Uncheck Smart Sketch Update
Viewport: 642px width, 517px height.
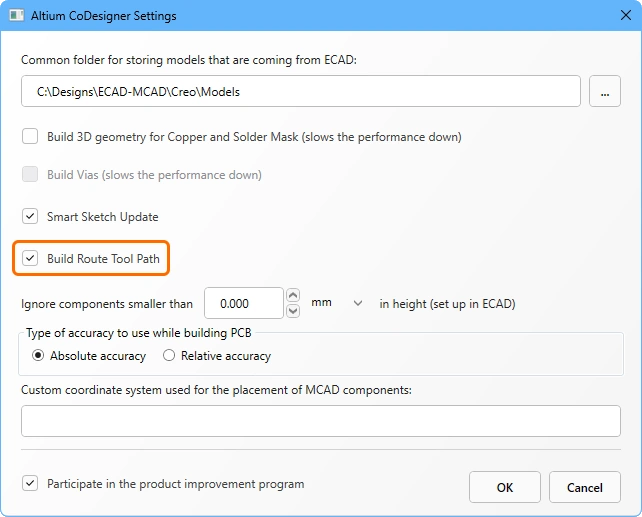(30, 216)
